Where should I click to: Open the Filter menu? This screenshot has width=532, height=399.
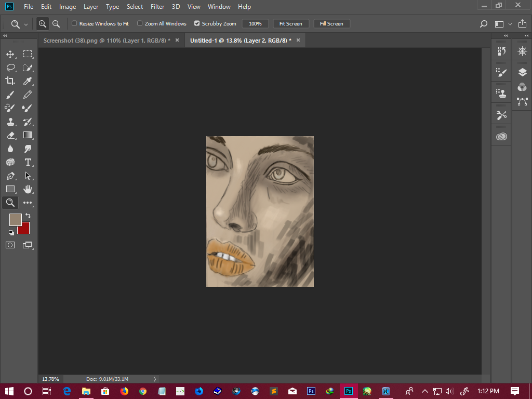157,7
